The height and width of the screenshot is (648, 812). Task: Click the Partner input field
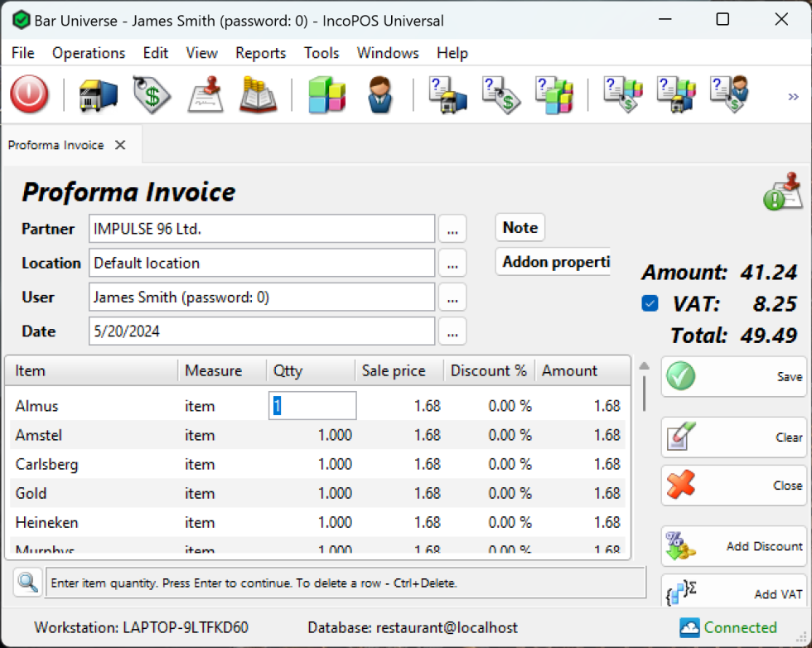click(x=262, y=229)
